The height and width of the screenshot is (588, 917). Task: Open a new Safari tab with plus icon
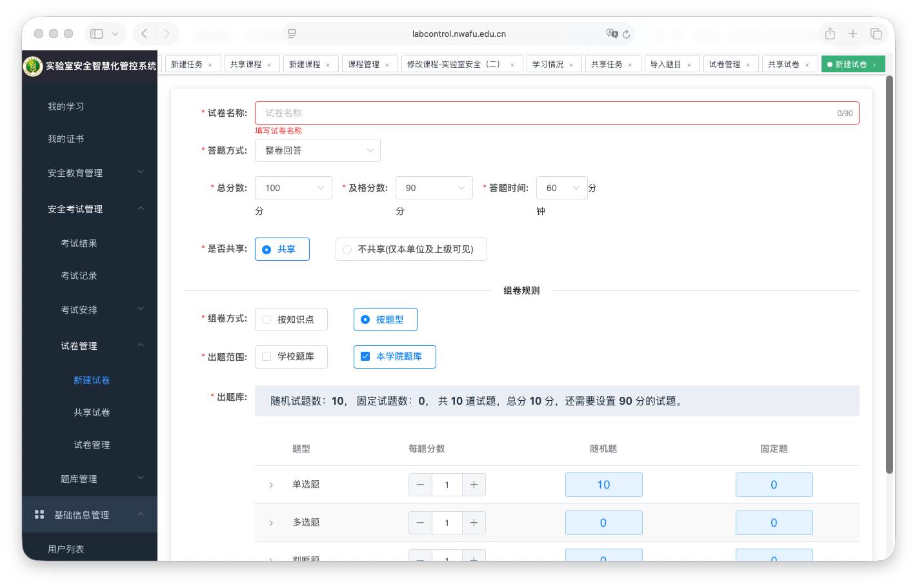pos(852,34)
